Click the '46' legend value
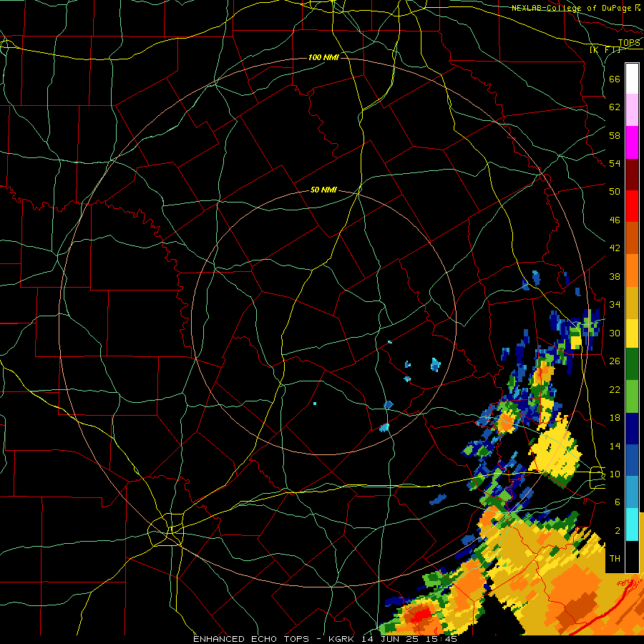The width and height of the screenshot is (644, 644). pyautogui.click(x=615, y=220)
